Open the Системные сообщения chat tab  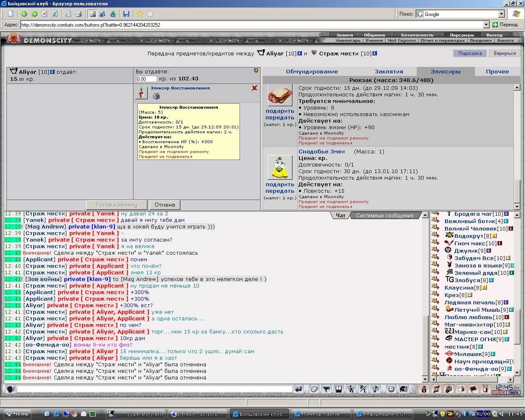point(385,215)
